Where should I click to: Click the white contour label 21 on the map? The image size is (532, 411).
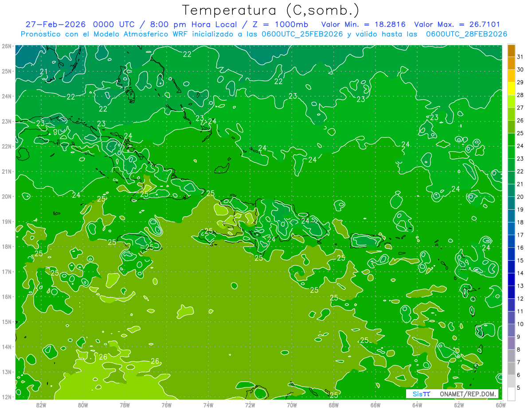44,72
